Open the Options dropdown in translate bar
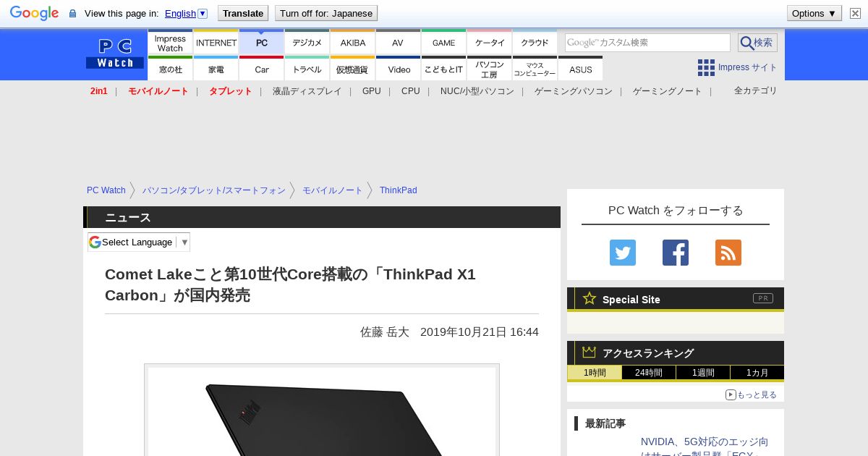The width and height of the screenshot is (868, 456). click(814, 13)
